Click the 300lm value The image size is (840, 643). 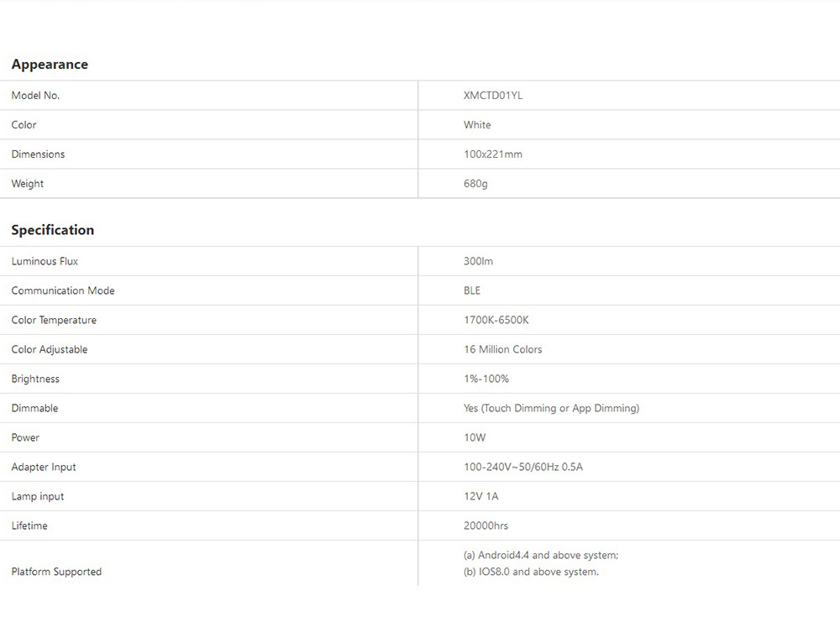(478, 261)
